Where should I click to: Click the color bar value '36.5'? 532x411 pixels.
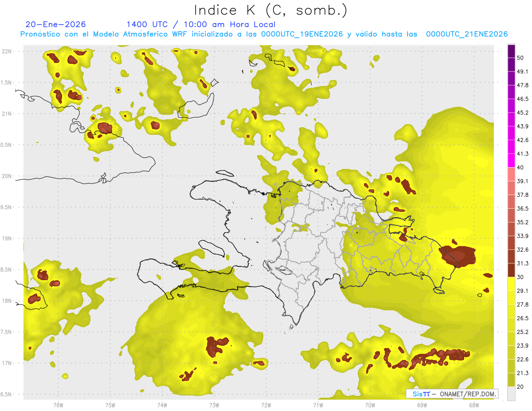[523, 208]
